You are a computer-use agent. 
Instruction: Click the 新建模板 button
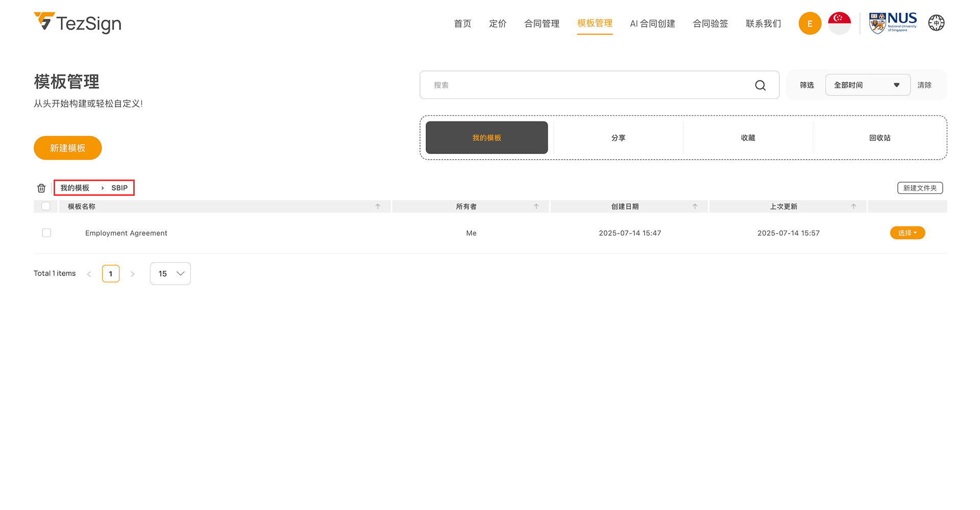tap(68, 148)
